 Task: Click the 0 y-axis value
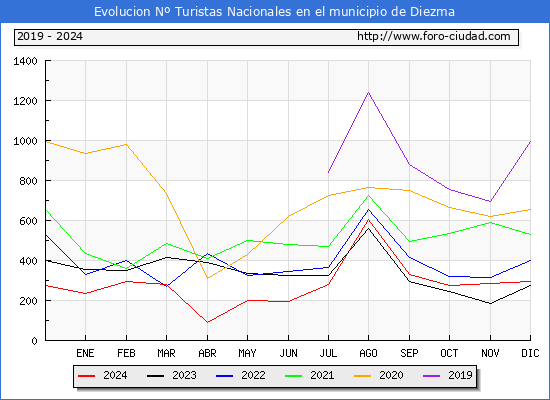point(34,341)
